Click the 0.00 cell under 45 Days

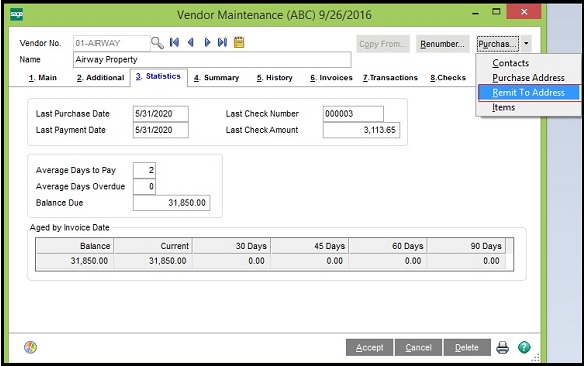point(310,261)
